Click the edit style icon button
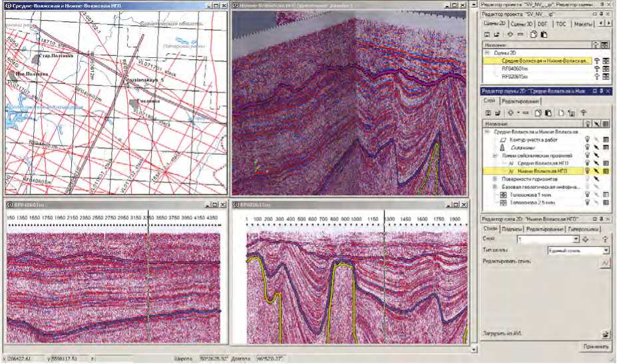Screen dimensions: 617x364 tap(605, 264)
